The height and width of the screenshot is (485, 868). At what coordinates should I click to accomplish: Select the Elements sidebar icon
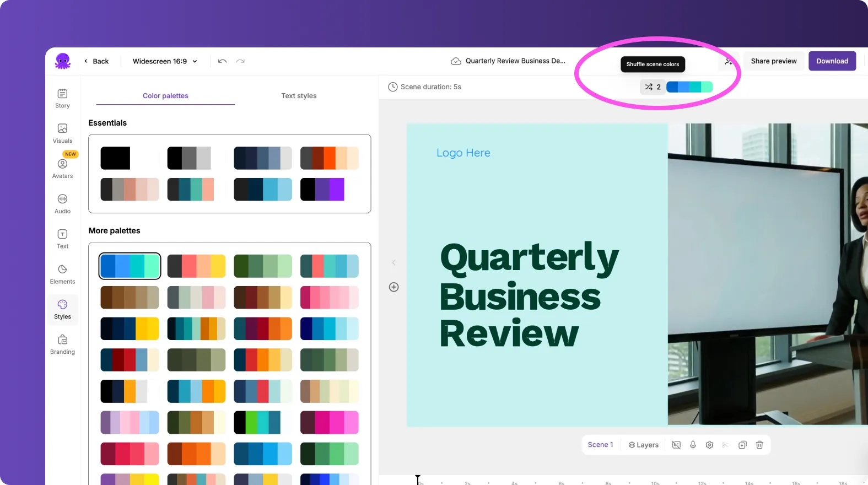pos(62,274)
